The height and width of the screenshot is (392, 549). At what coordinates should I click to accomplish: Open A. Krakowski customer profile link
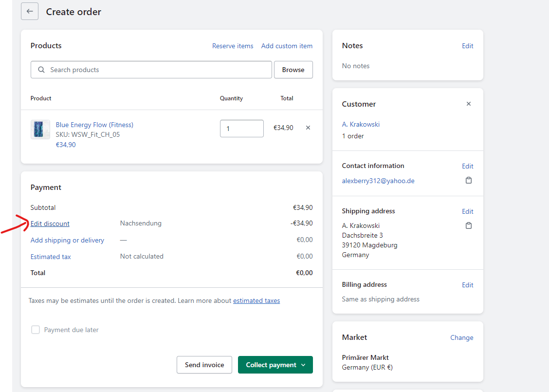pos(361,124)
